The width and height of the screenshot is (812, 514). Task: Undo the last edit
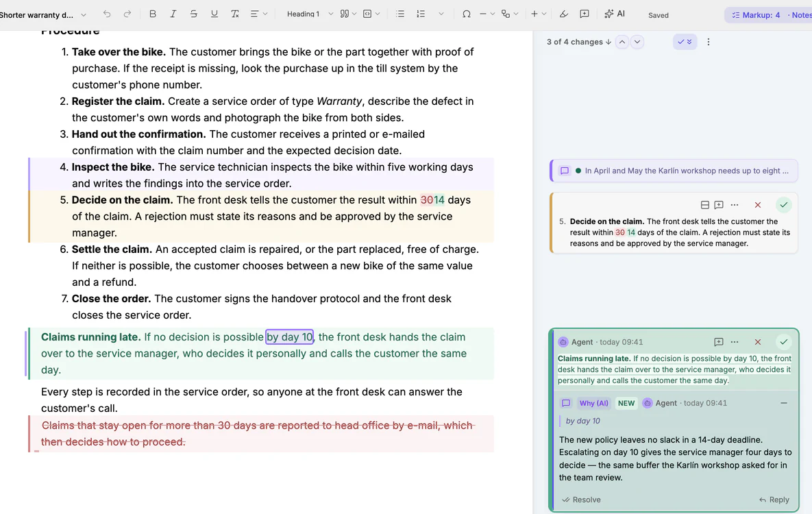(x=107, y=14)
